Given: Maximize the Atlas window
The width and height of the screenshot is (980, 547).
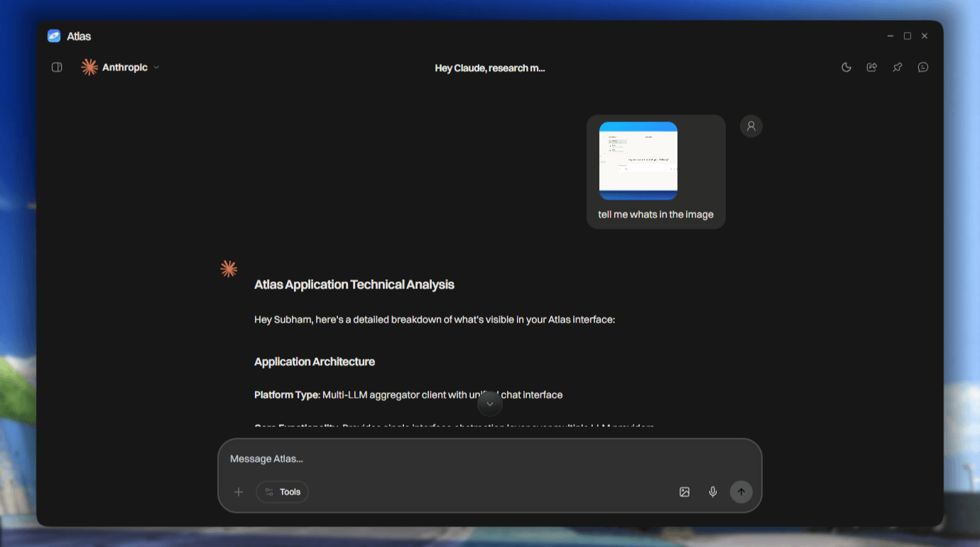Looking at the screenshot, I should 908,36.
